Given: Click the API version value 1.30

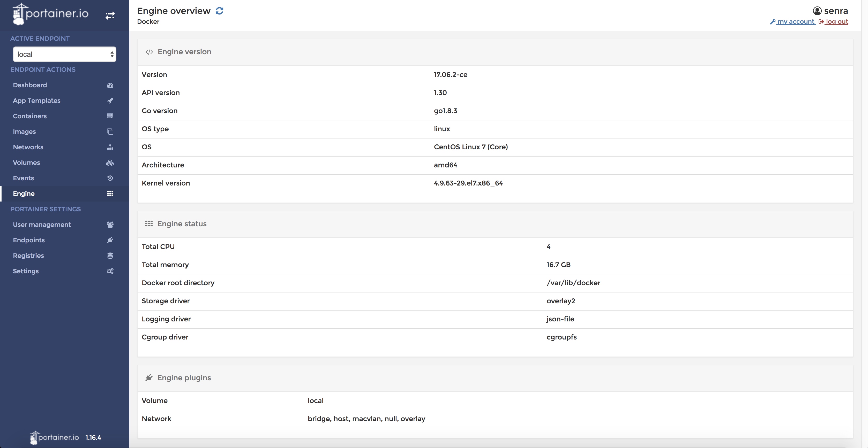Looking at the screenshot, I should (440, 93).
